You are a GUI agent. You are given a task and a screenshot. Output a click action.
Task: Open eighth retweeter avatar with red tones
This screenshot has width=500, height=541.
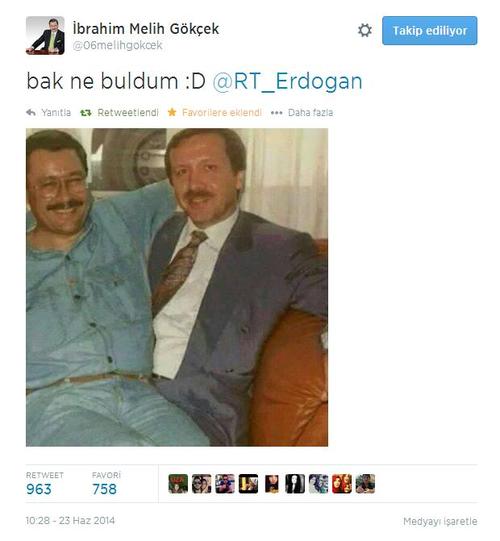pos(342,484)
